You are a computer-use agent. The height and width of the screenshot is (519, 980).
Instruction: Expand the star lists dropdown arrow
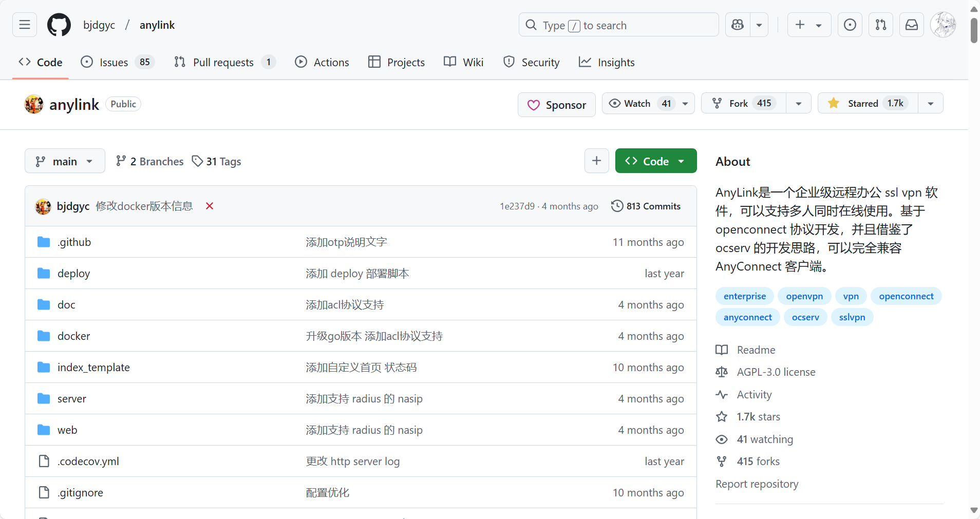click(930, 103)
